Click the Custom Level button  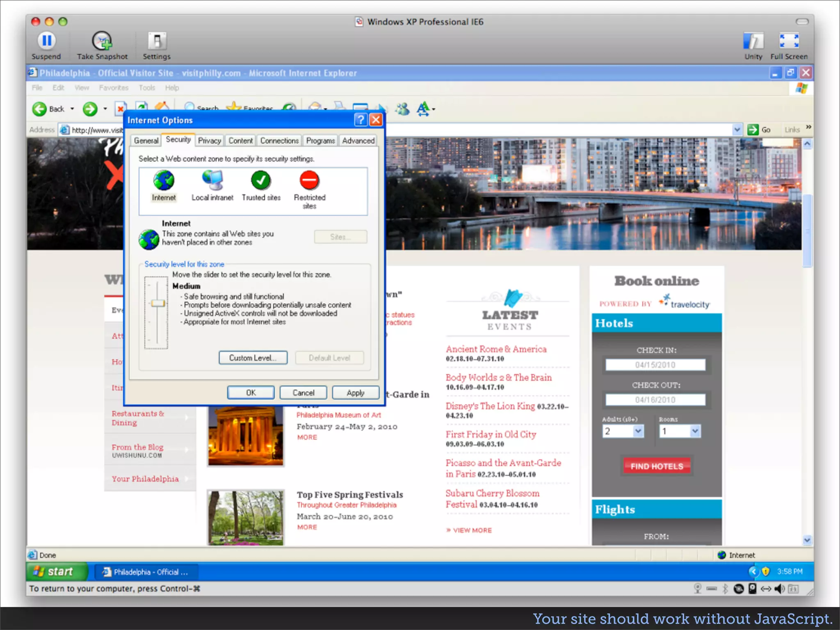coord(253,358)
